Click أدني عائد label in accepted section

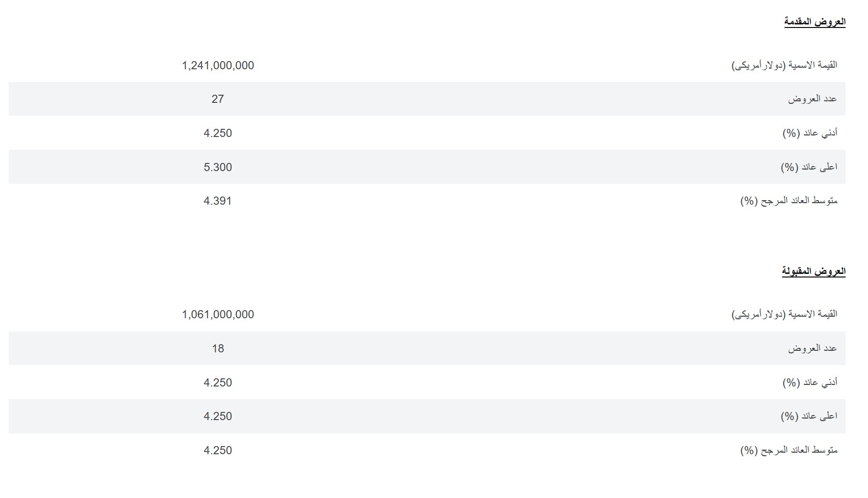point(810,382)
